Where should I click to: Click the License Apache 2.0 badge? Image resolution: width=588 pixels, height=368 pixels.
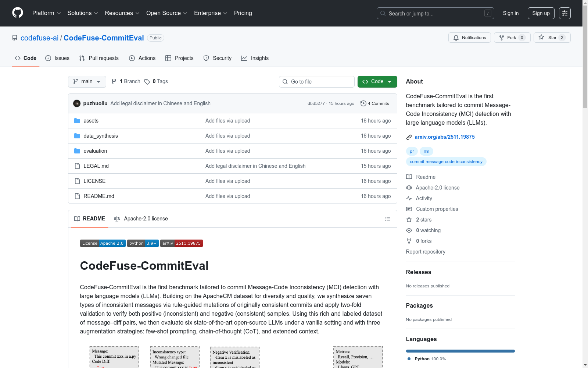coord(103,243)
